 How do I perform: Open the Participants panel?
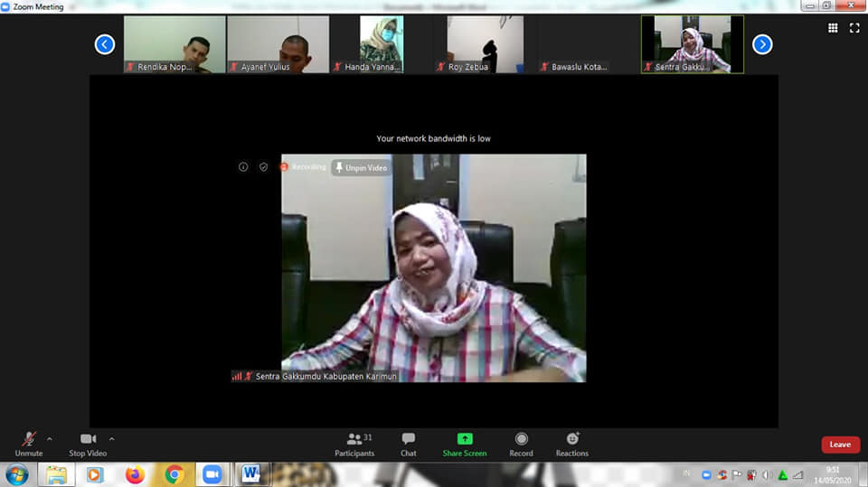click(x=354, y=445)
